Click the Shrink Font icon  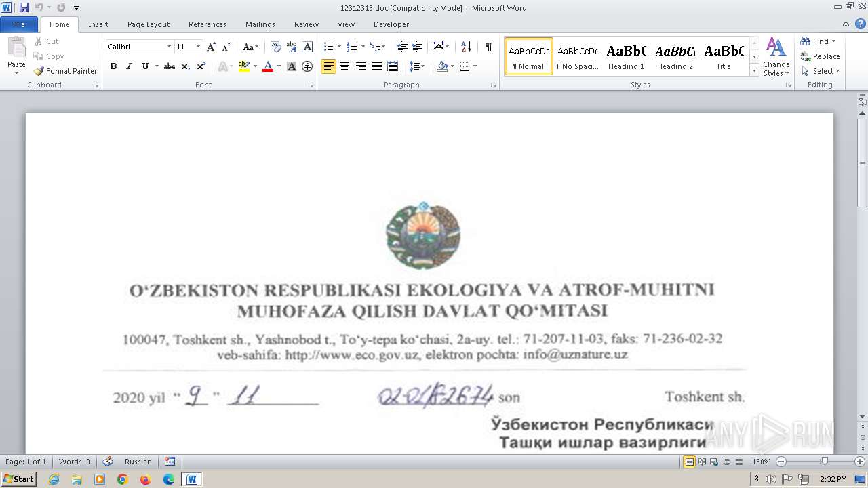tap(226, 47)
